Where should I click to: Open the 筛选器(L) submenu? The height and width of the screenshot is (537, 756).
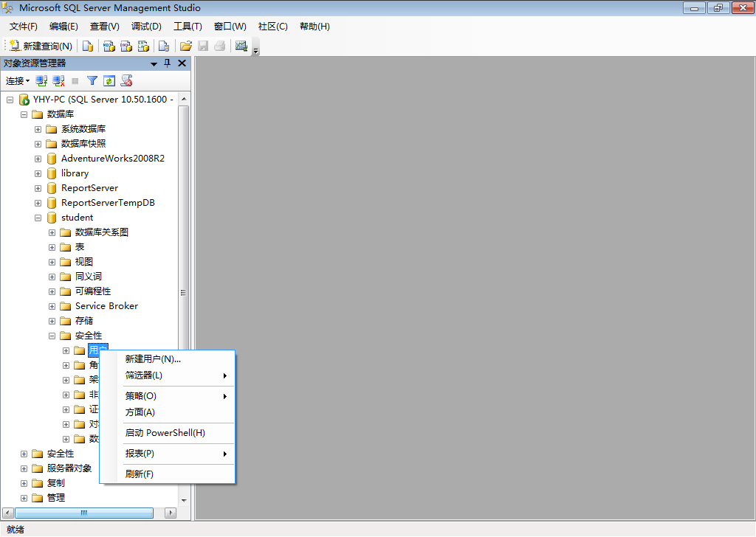[168, 375]
